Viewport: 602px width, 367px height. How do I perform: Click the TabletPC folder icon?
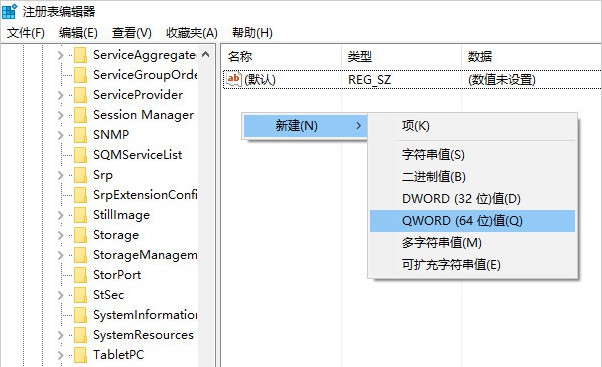80,355
